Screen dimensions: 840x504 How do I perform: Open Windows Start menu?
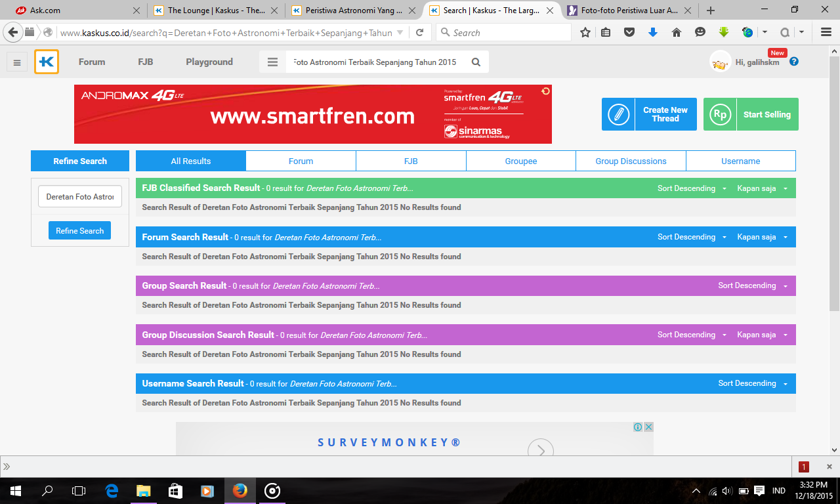(x=16, y=490)
